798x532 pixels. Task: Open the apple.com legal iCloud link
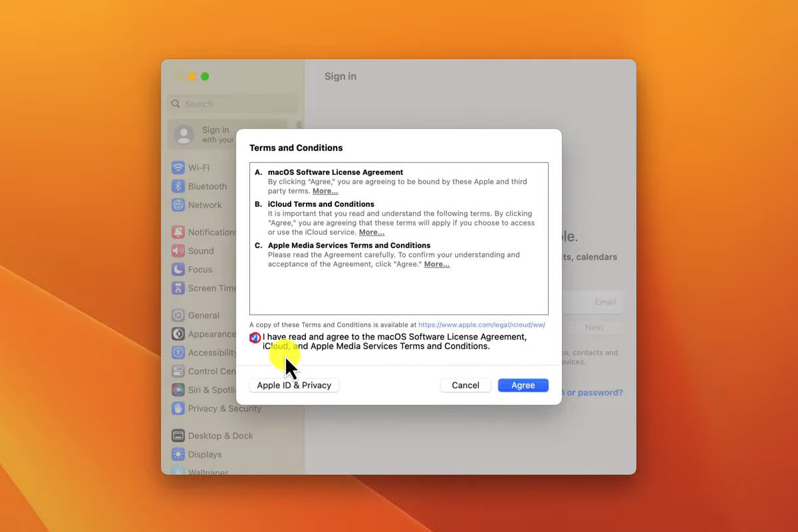(x=481, y=325)
